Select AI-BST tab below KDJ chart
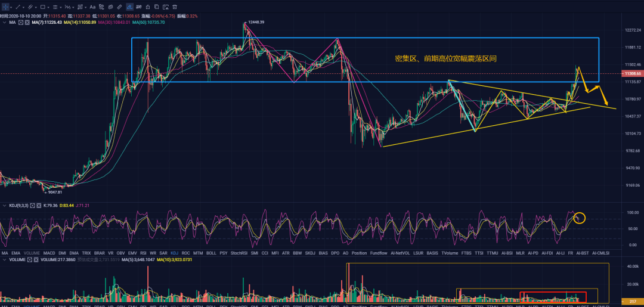The width and height of the screenshot is (644, 307). click(x=582, y=253)
